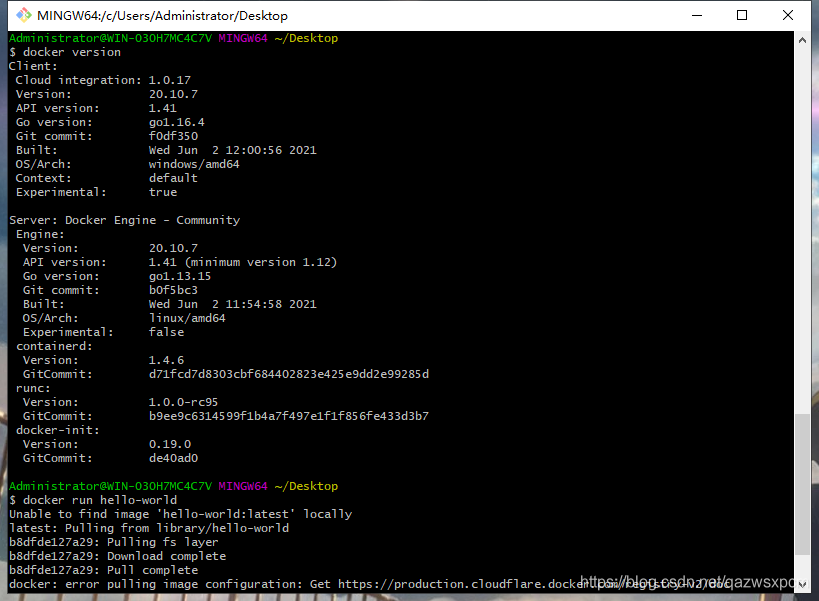Click the 'Unable to find image' message line
This screenshot has width=819, height=601.
tap(181, 514)
